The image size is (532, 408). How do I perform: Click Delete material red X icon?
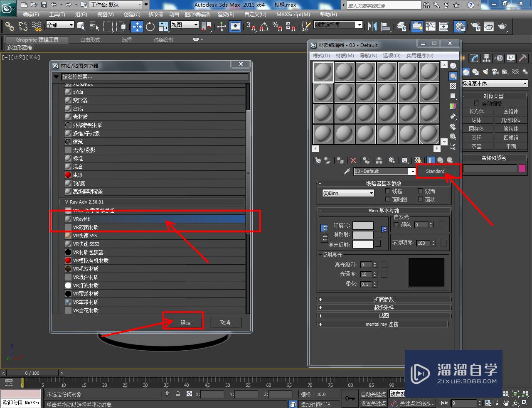tap(353, 160)
